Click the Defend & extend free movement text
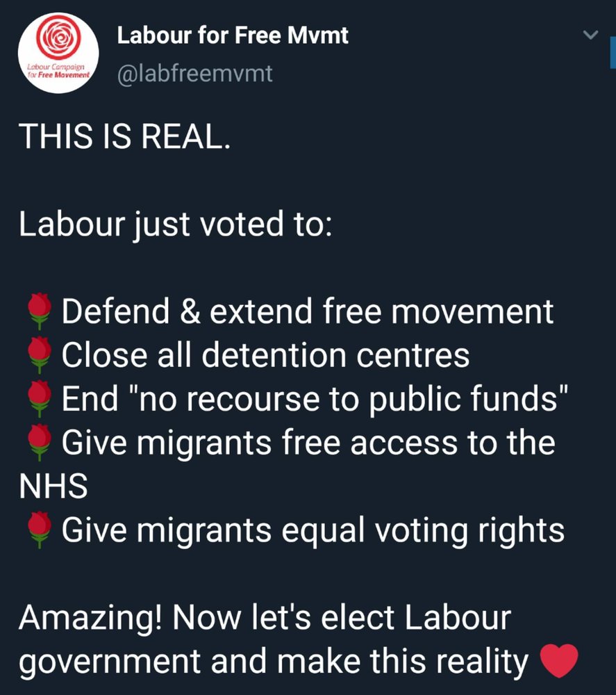Viewport: 616px width, 695px height. coord(308,311)
